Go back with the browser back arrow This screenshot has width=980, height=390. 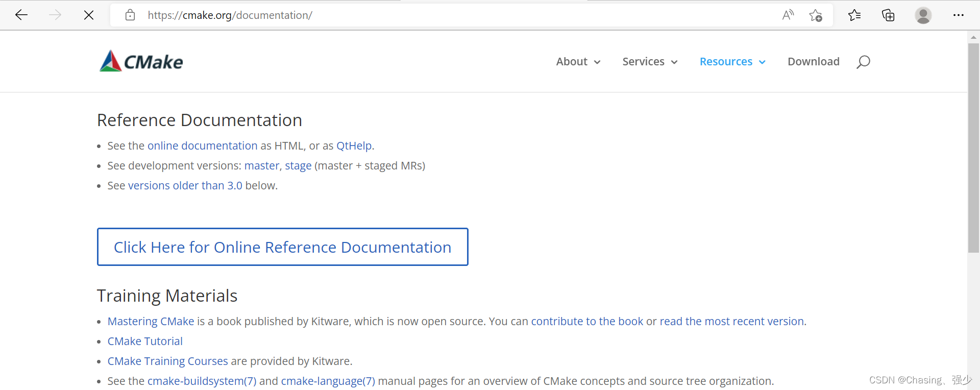click(21, 15)
